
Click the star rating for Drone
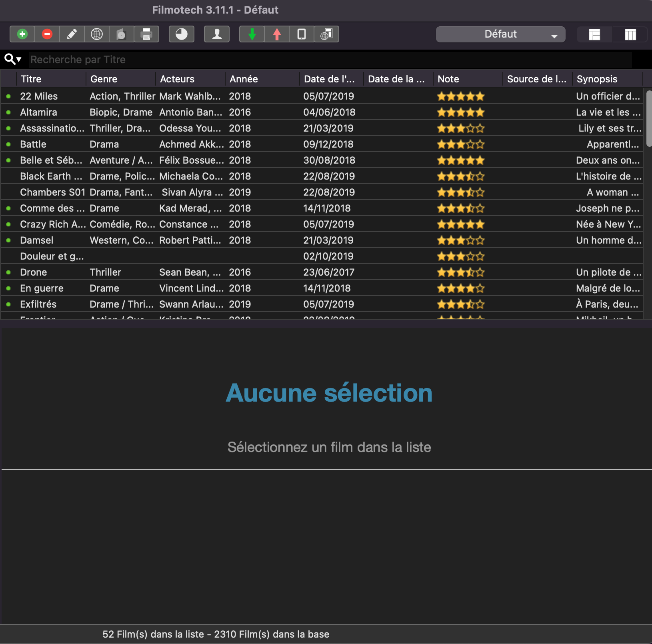click(460, 272)
